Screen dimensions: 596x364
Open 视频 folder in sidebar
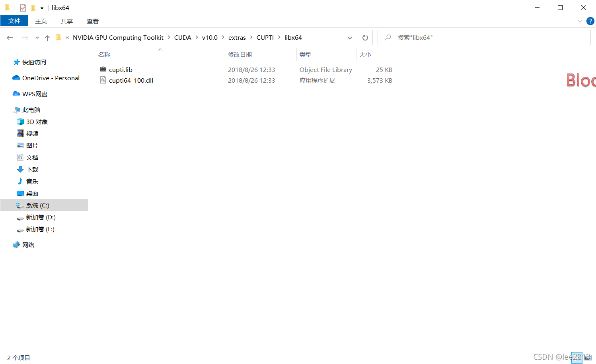pyautogui.click(x=32, y=134)
